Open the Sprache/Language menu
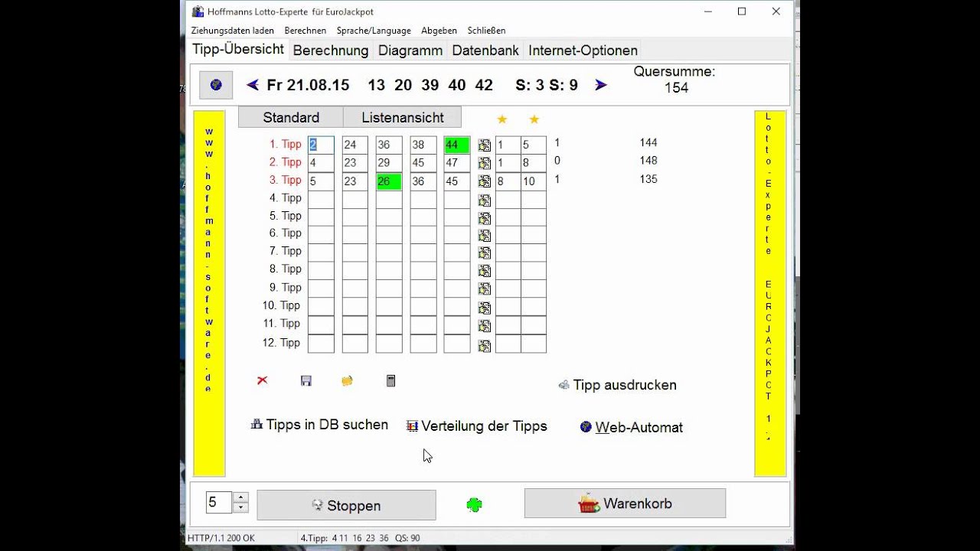The width and height of the screenshot is (980, 551). pyautogui.click(x=374, y=31)
